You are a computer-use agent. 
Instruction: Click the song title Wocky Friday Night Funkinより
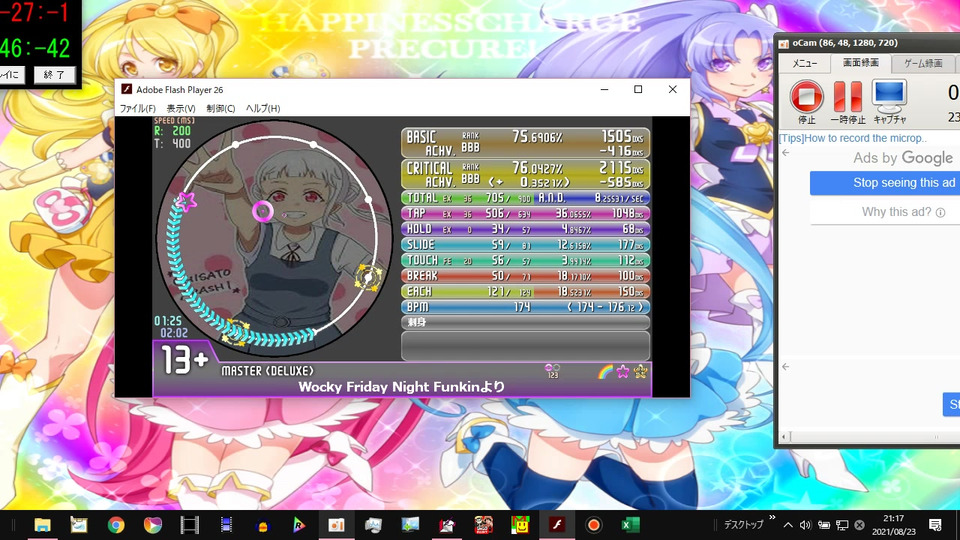(x=402, y=387)
